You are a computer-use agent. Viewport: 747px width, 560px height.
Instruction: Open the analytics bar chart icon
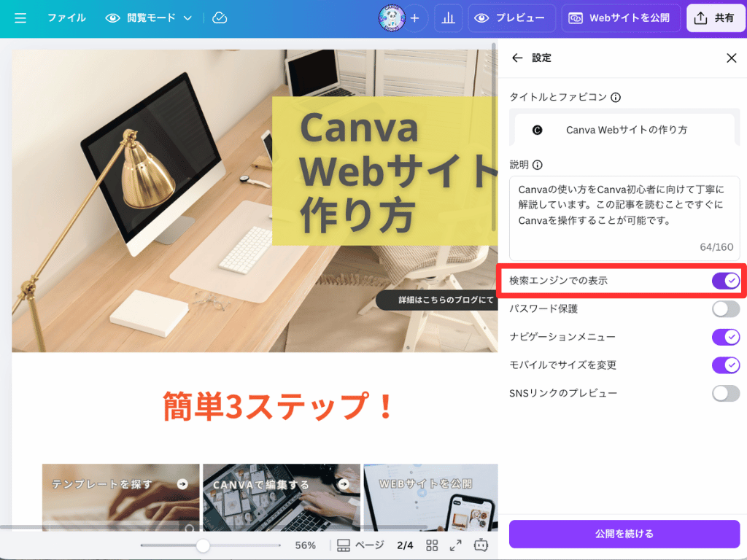(449, 18)
